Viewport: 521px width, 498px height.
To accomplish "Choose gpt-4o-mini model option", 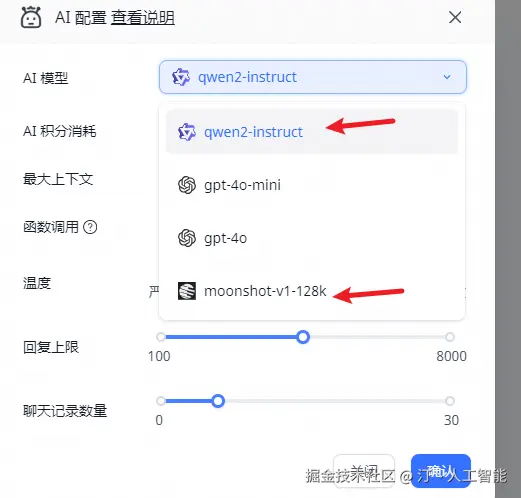I will pos(312,185).
